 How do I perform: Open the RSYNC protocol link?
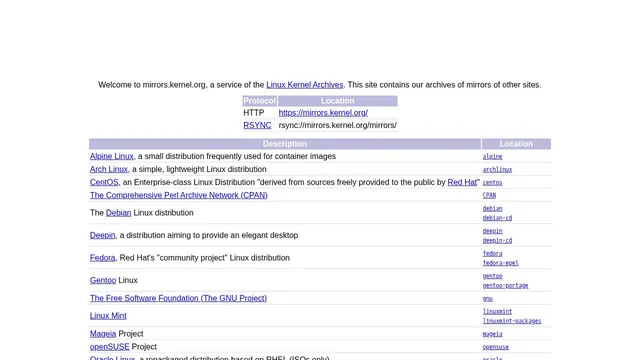[x=257, y=125]
